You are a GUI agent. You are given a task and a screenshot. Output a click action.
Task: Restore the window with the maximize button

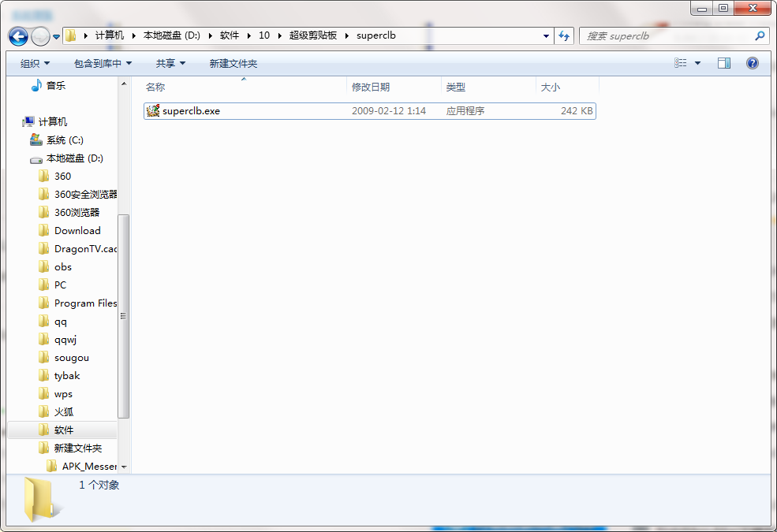pyautogui.click(x=723, y=7)
